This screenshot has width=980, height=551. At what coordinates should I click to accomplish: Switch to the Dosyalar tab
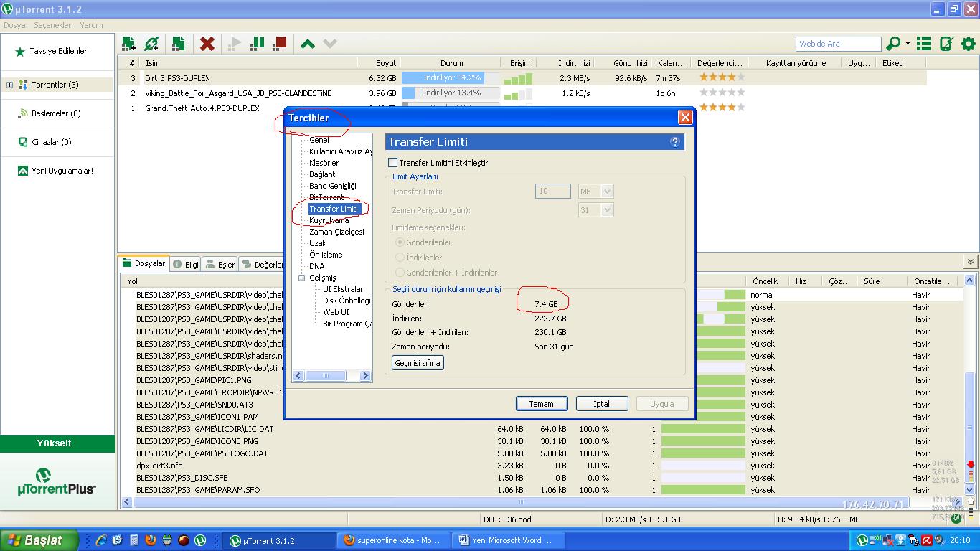point(144,263)
